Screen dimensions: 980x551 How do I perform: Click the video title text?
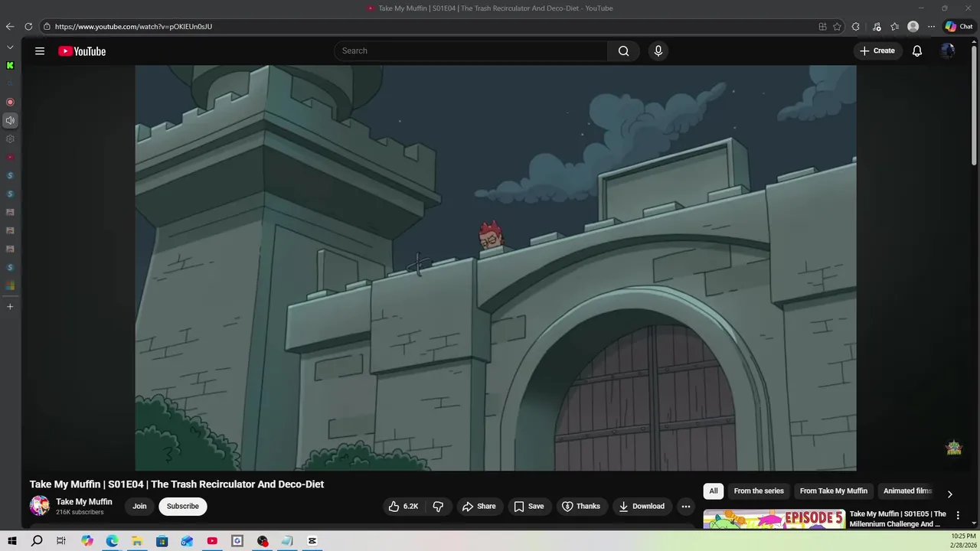(177, 484)
